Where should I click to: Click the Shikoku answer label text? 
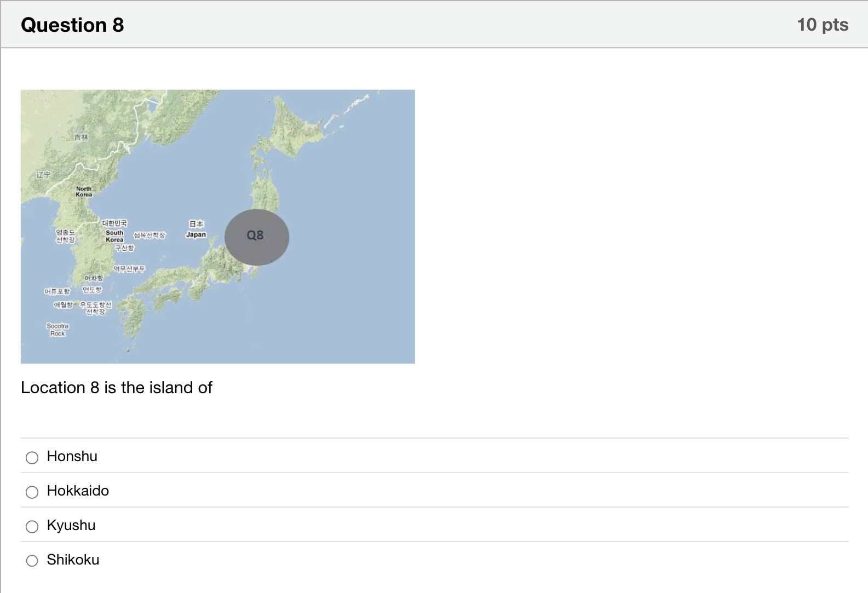coord(73,560)
